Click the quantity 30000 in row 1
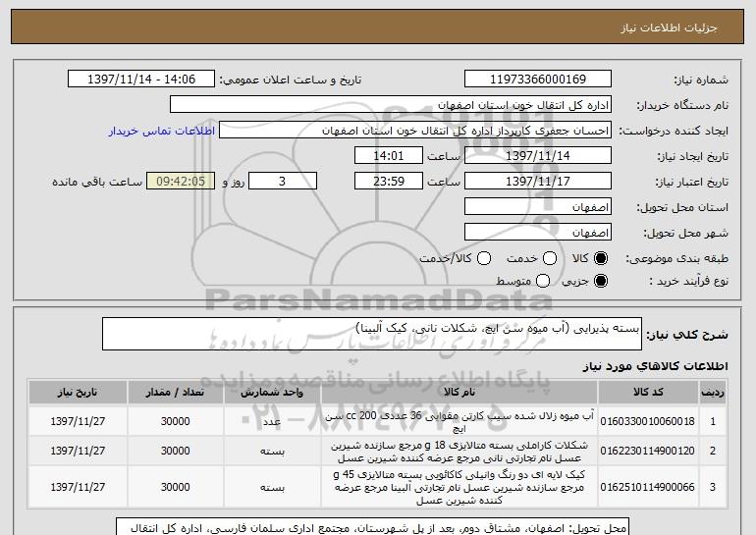This screenshot has width=756, height=535. (x=175, y=421)
